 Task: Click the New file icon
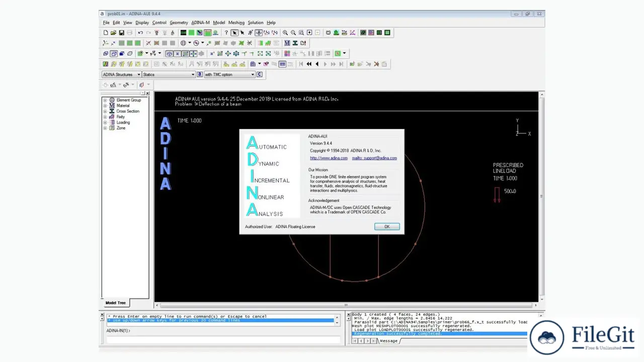[106, 33]
